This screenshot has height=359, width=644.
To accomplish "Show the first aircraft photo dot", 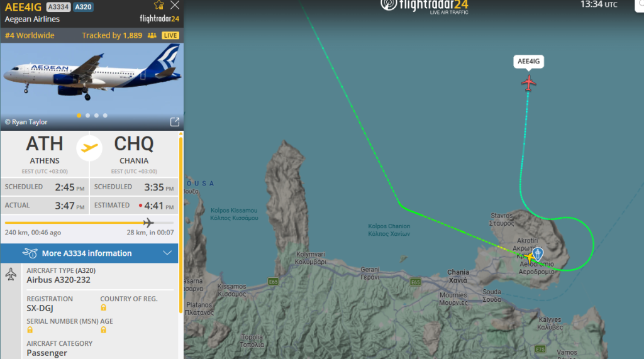I will [x=79, y=116].
